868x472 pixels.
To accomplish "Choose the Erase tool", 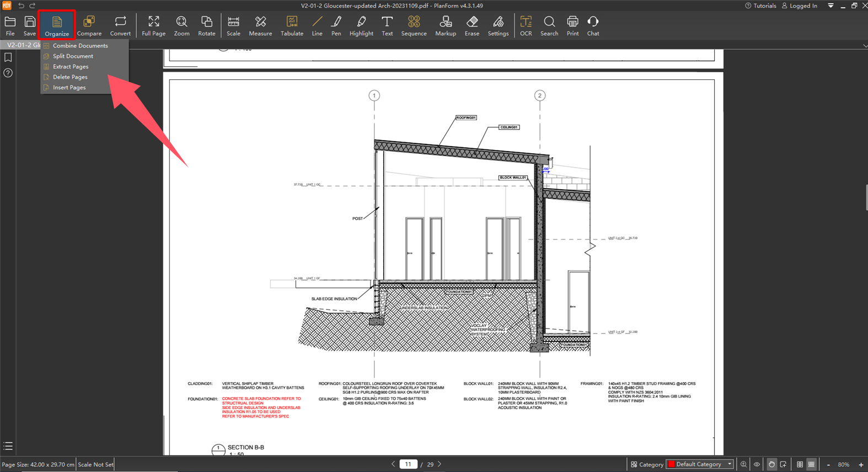I will point(472,26).
